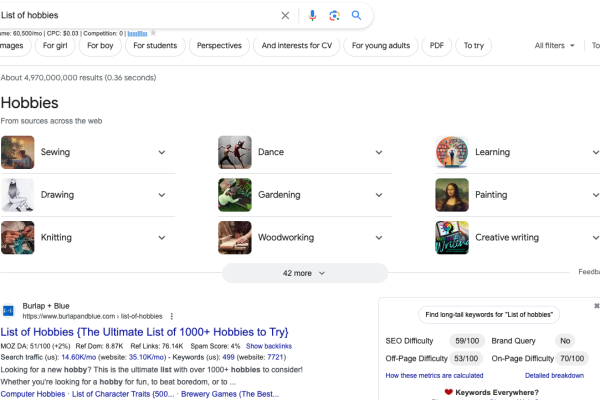The height and width of the screenshot is (400, 600).
Task: Select the 'For girl' filter chip
Action: click(x=55, y=46)
